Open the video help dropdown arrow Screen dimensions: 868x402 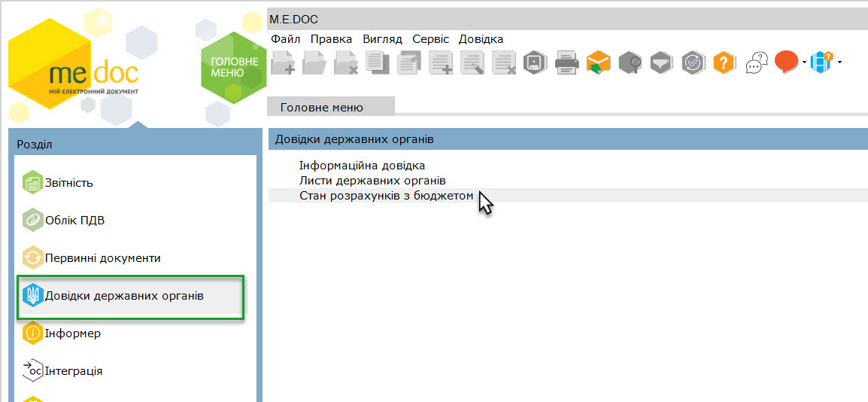[x=839, y=62]
